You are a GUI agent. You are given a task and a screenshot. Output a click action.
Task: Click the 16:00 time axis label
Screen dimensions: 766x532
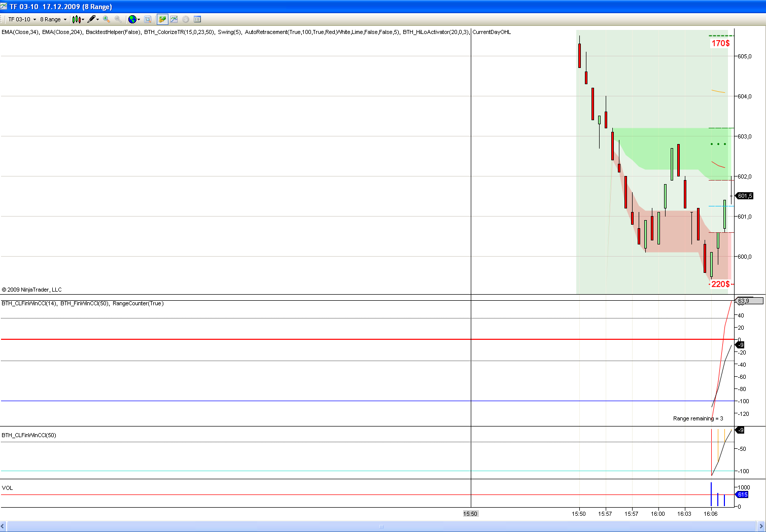[x=658, y=514]
